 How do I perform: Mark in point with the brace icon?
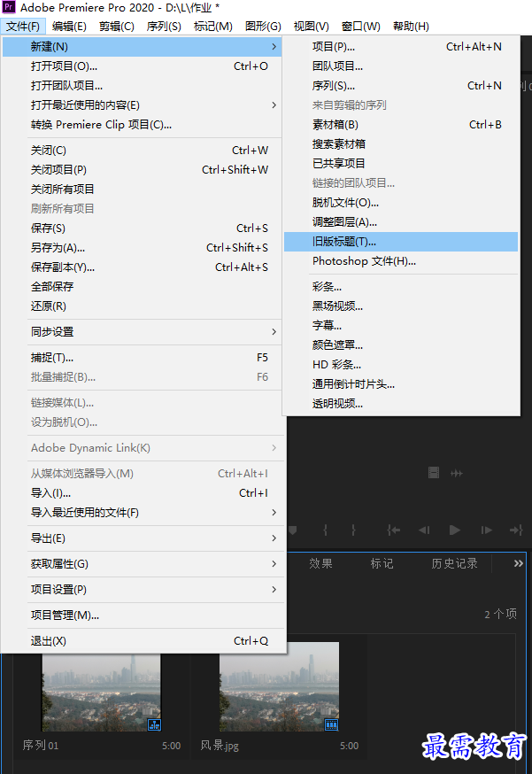[x=325, y=530]
